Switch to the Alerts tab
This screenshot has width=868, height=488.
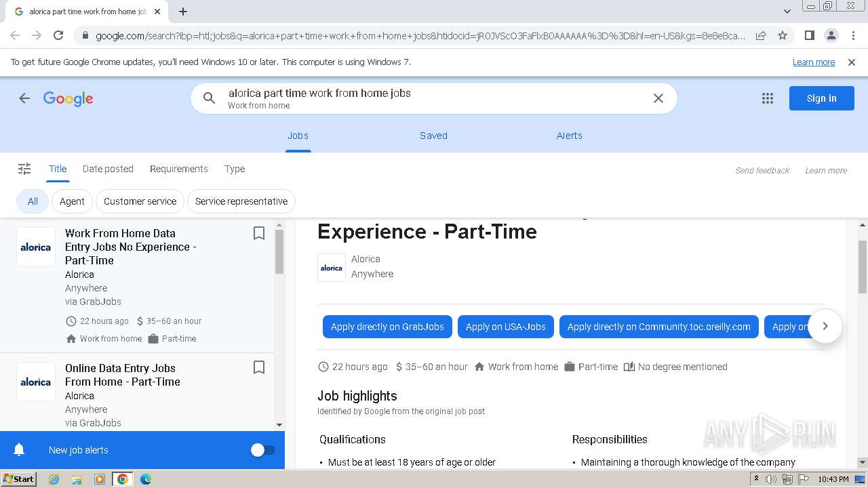(x=570, y=136)
